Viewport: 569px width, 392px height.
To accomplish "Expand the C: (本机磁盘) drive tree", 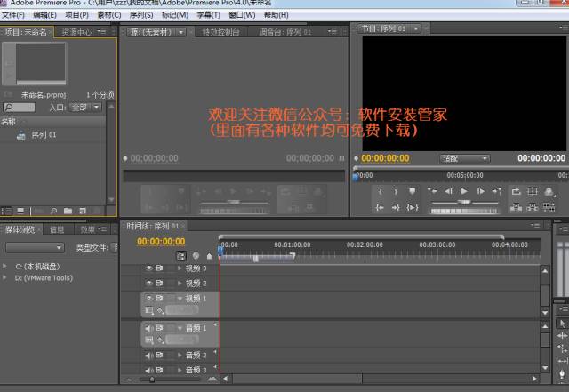I will 5,266.
